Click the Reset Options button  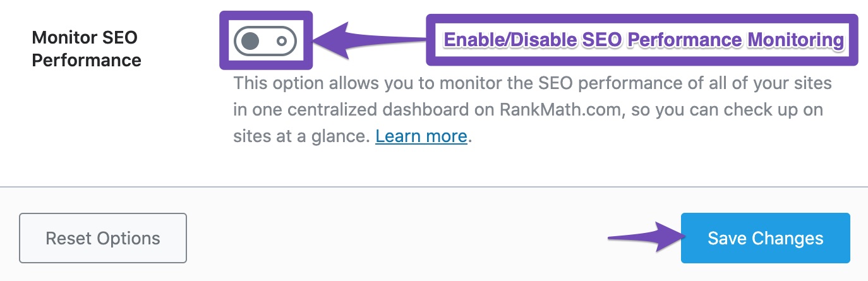103,238
